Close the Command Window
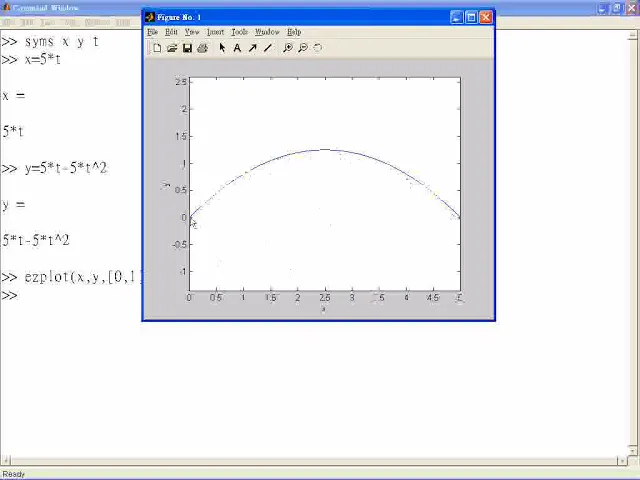 [x=631, y=8]
